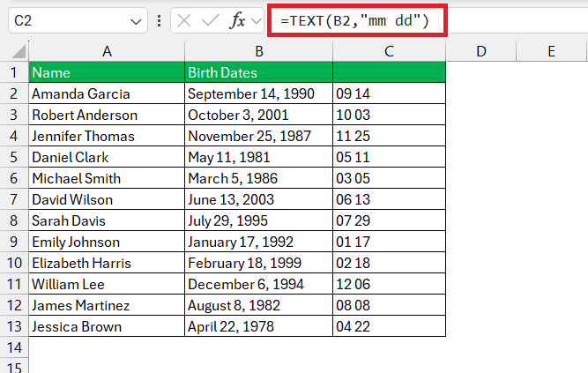Expand the Name Box dropdown arrow
The height and width of the screenshot is (373, 588).
click(x=136, y=22)
